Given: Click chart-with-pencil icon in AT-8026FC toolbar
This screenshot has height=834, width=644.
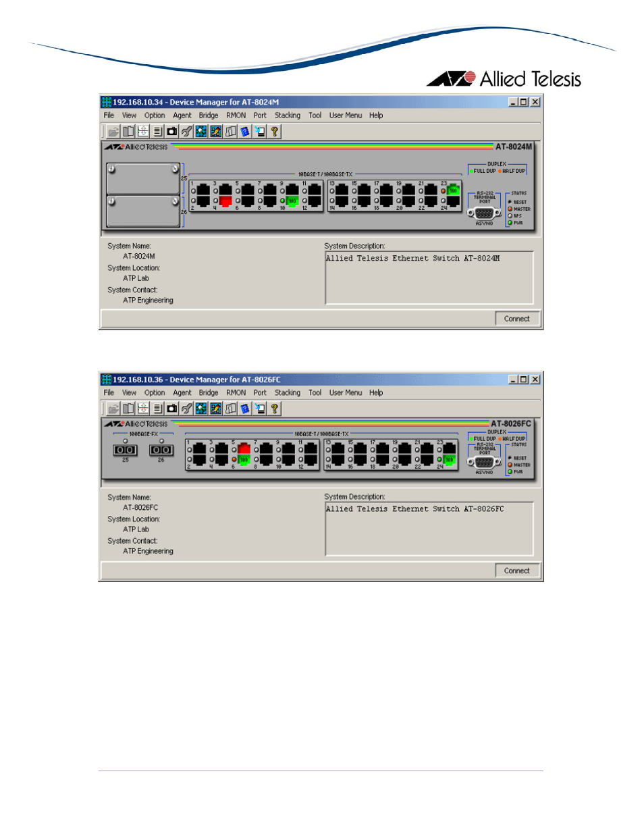Looking at the screenshot, I should (216, 409).
